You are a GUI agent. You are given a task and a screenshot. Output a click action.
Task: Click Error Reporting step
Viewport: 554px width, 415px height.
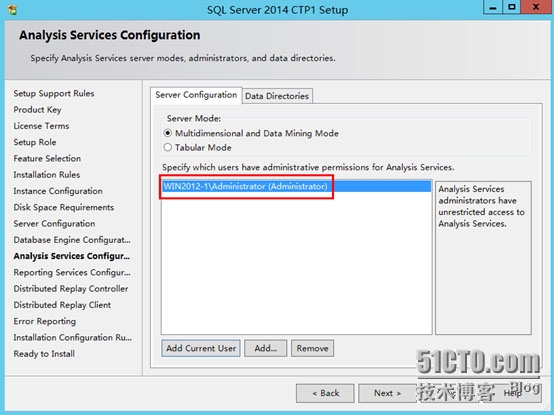[45, 321]
